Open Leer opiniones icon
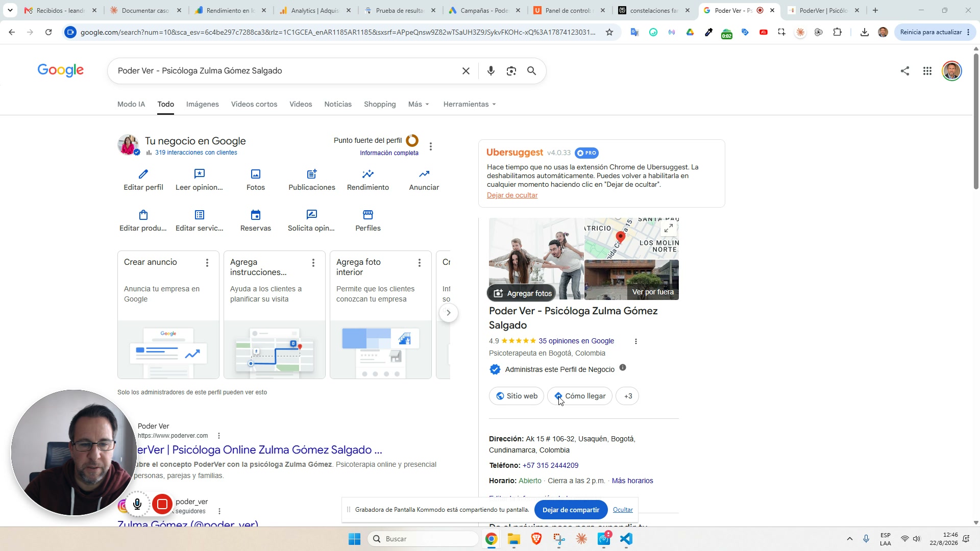Screen dimensions: 980x551 point(200,174)
